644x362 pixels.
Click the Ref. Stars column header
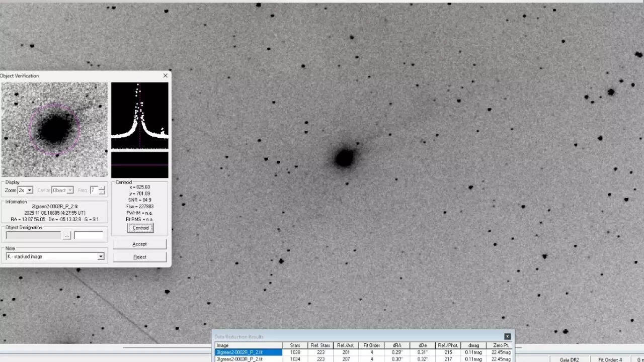tap(320, 345)
